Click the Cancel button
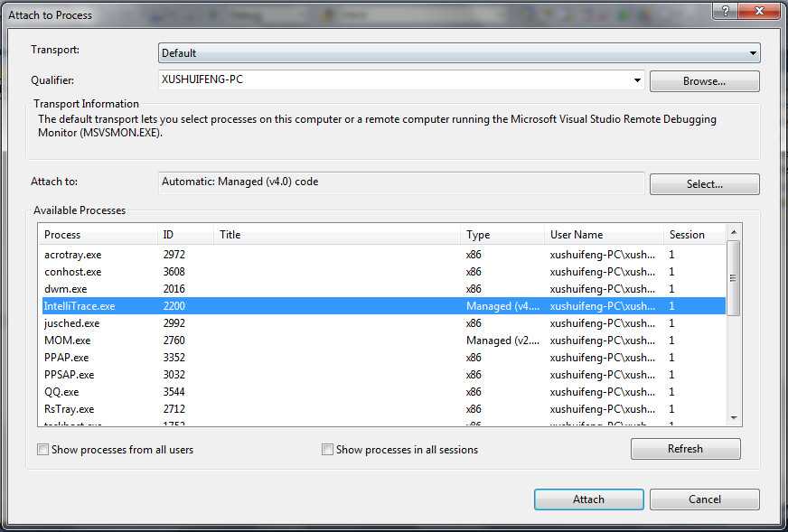 point(704,499)
